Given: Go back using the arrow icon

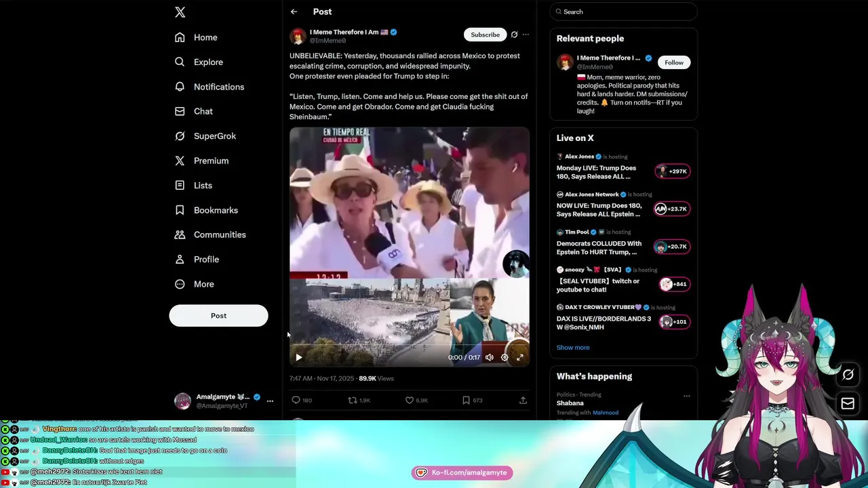Looking at the screenshot, I should [294, 12].
